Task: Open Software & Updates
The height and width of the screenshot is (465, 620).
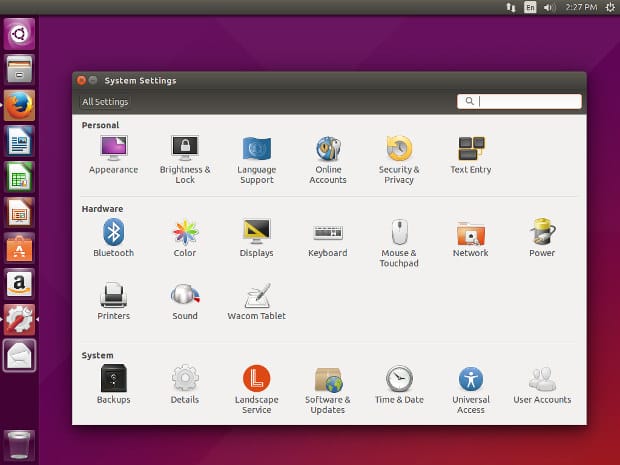Action: click(328, 389)
